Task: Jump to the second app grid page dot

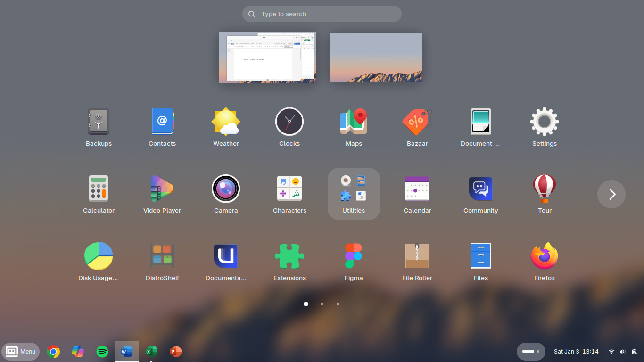Action: [322, 304]
